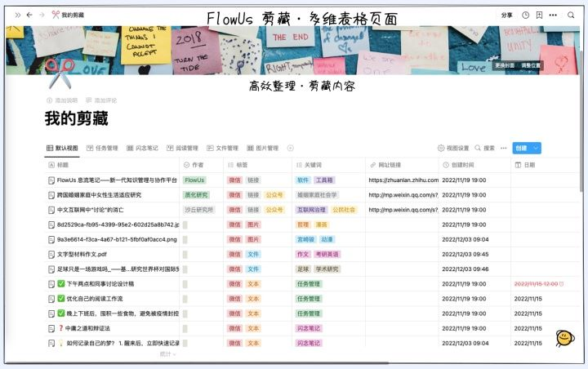The width and height of the screenshot is (588, 369).
Task: Open search with the top-right magnifier icon
Action: point(571,15)
